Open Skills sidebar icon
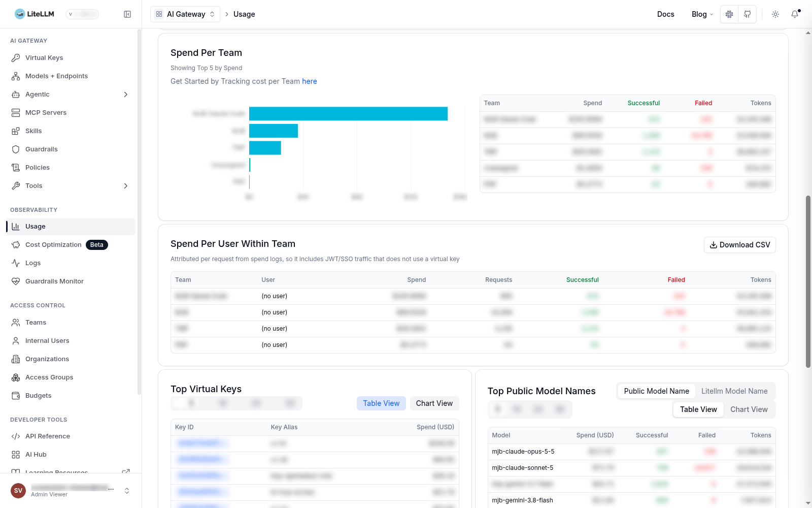The width and height of the screenshot is (812, 508). tap(16, 131)
